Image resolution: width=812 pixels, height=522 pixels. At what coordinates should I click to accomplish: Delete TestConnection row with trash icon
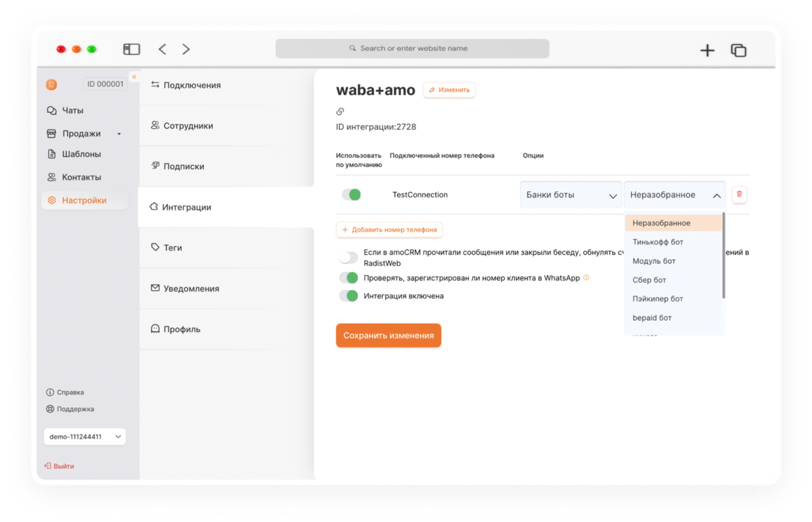739,195
